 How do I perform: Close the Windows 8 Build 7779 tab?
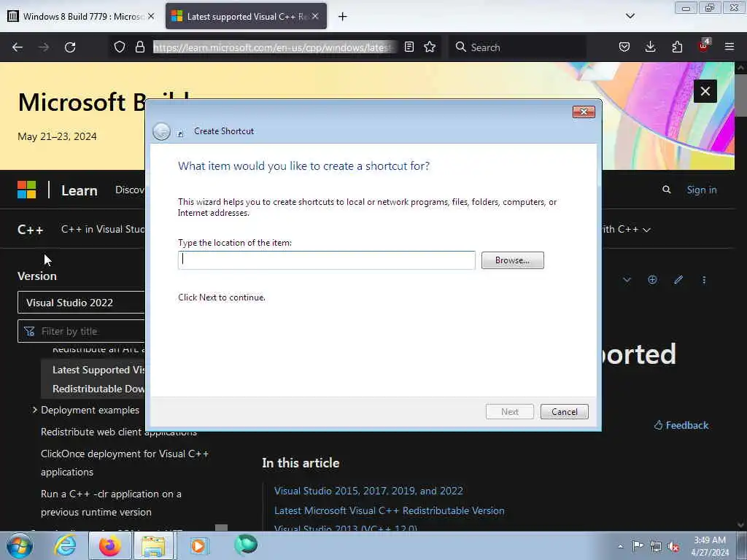click(151, 16)
